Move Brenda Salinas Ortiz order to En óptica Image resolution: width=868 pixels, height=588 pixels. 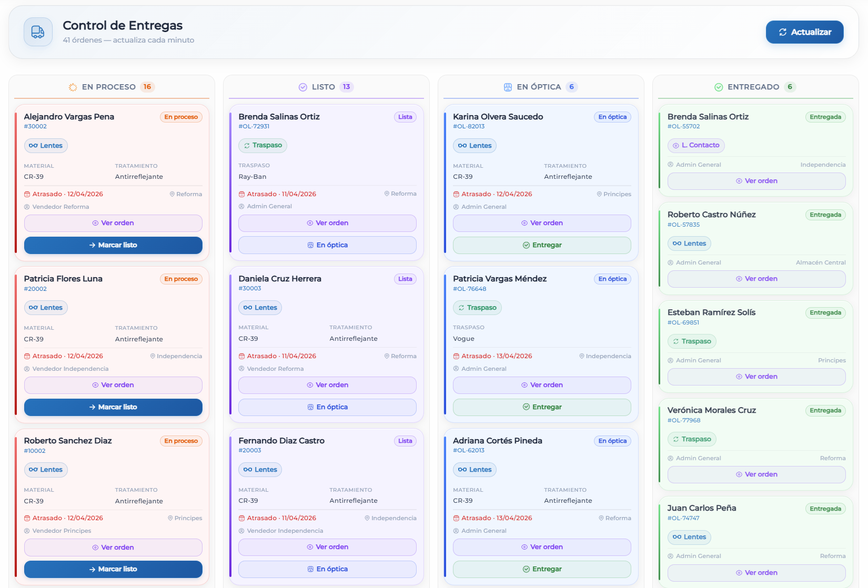coord(327,245)
